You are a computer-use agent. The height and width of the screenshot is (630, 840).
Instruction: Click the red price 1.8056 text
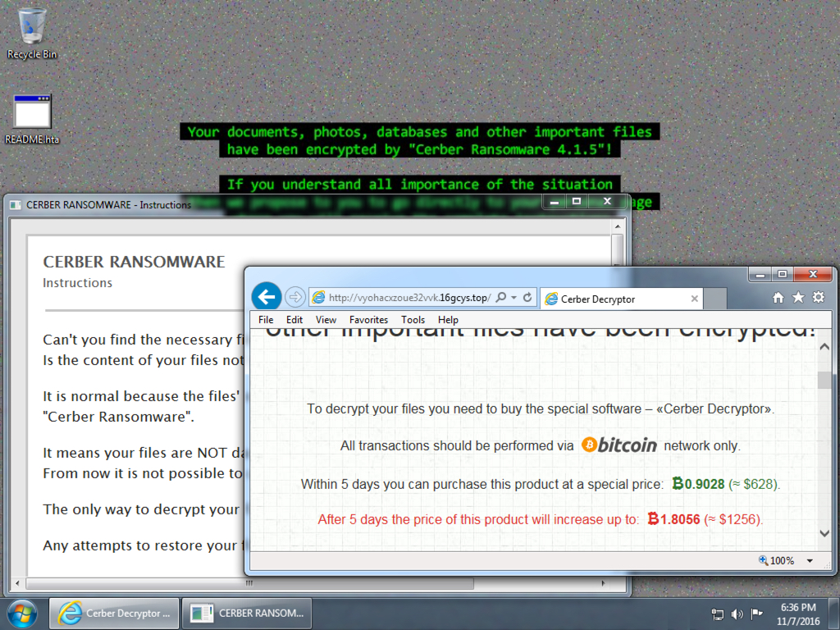(x=674, y=519)
